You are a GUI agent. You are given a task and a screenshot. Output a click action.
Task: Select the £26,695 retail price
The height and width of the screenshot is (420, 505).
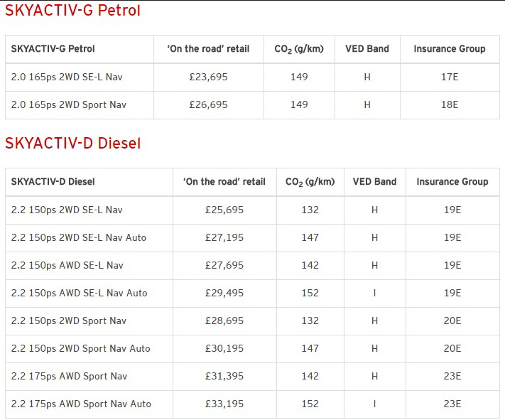tap(208, 104)
